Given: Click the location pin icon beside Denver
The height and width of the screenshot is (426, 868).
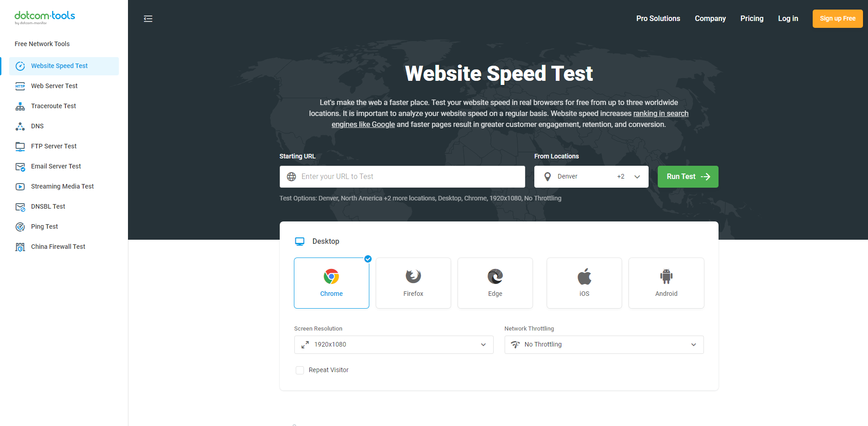Looking at the screenshot, I should 548,177.
